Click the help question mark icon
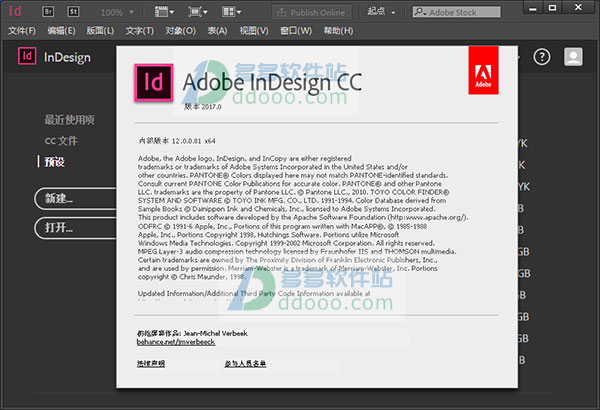The image size is (600, 410). [541, 57]
